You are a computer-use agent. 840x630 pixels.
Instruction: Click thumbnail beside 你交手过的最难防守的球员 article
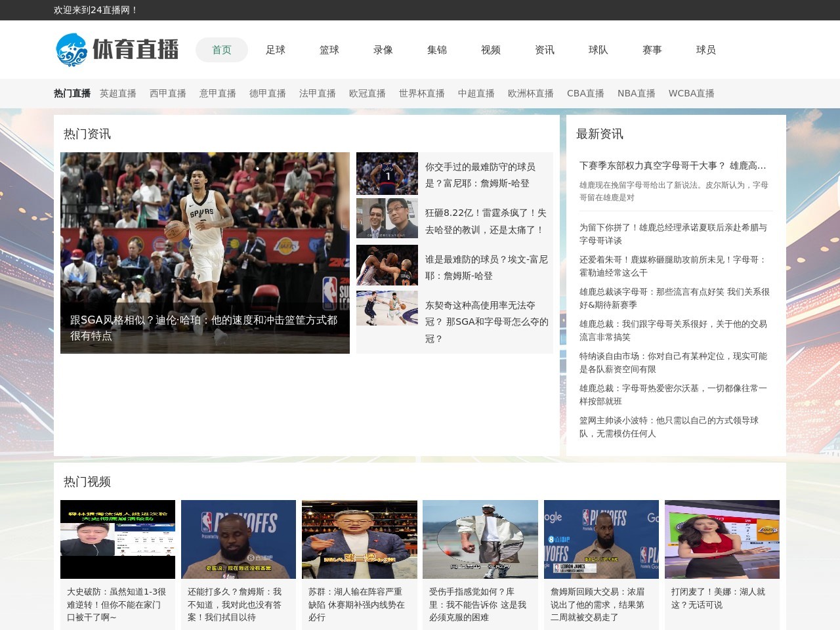(x=387, y=173)
